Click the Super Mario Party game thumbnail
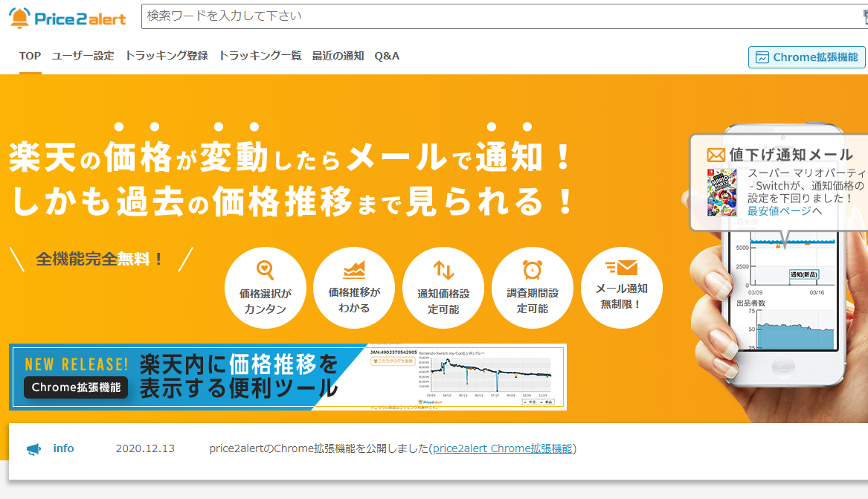Viewport: 868px width, 499px height. coord(721,192)
